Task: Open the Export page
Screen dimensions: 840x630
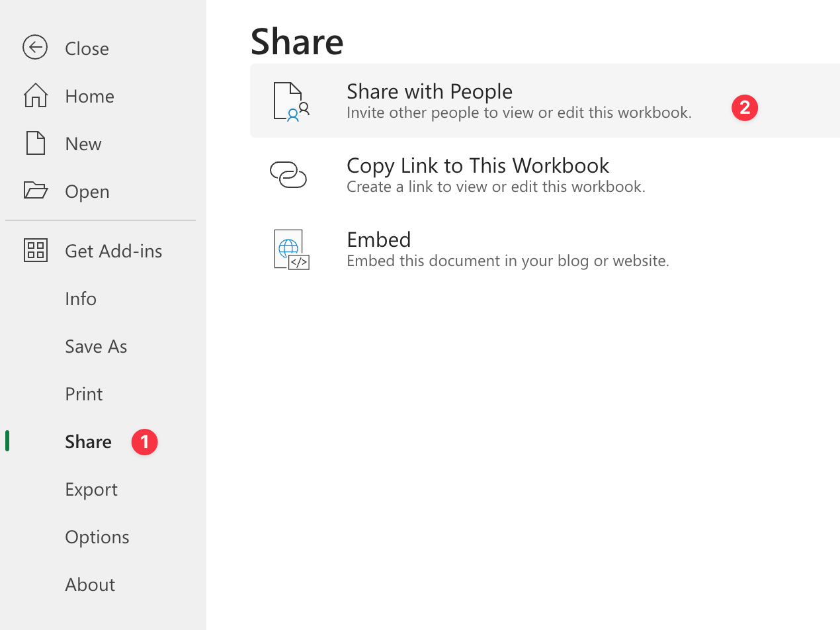Action: [x=91, y=489]
